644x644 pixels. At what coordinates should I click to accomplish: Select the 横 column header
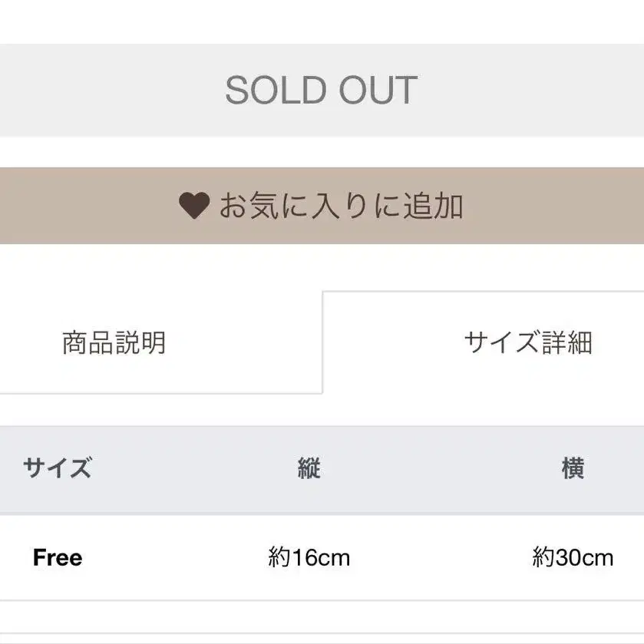click(573, 467)
